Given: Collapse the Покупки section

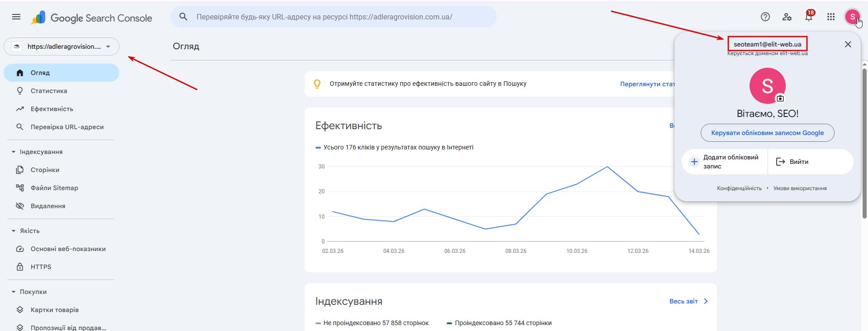Looking at the screenshot, I should coord(14,292).
